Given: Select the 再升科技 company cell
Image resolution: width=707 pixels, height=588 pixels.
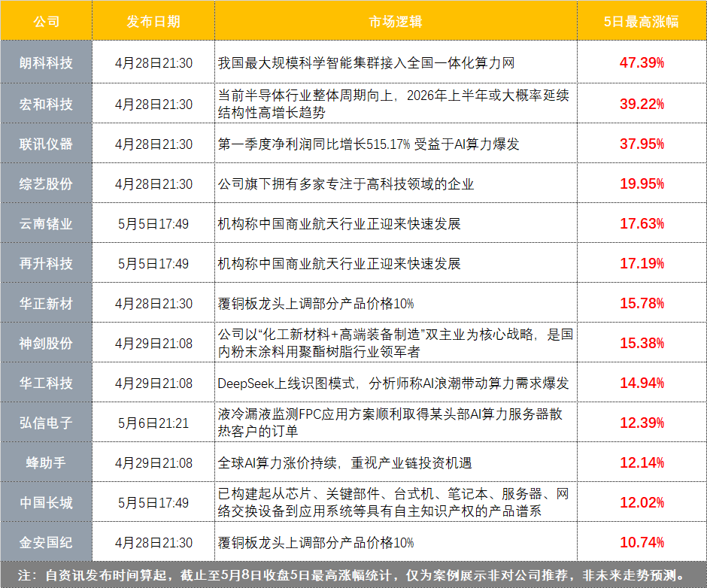Looking at the screenshot, I should (46, 263).
